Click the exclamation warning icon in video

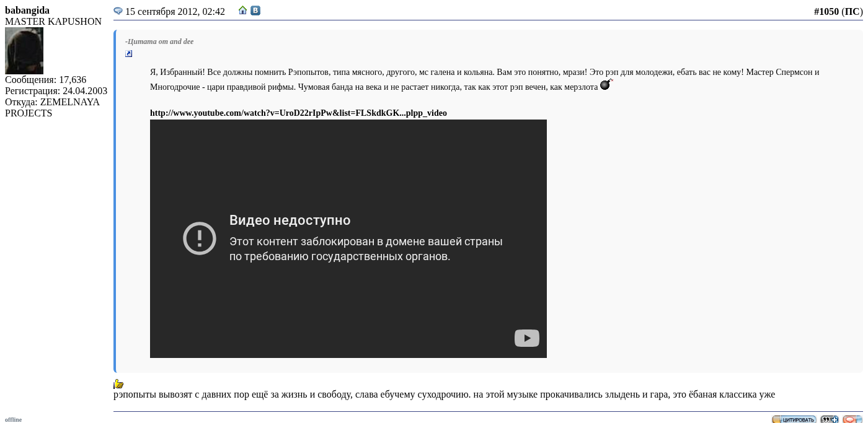coord(200,238)
